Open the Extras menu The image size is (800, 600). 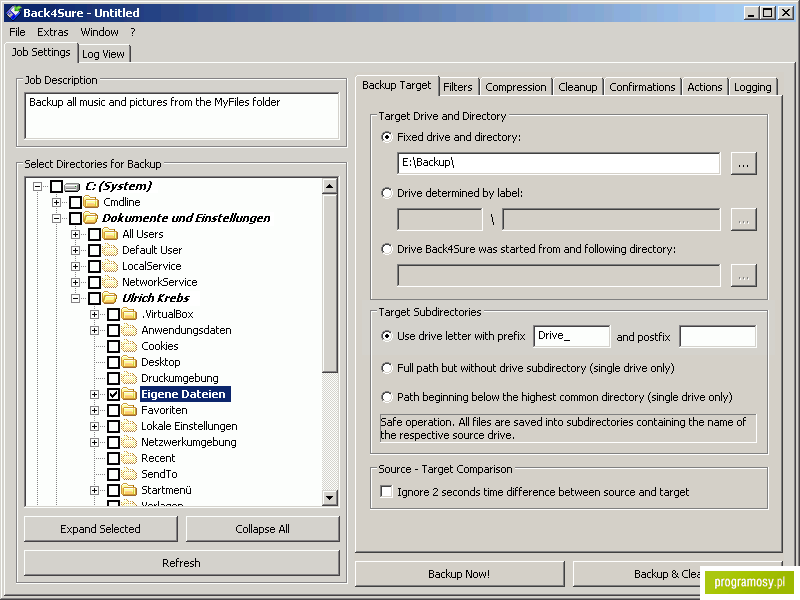click(53, 32)
